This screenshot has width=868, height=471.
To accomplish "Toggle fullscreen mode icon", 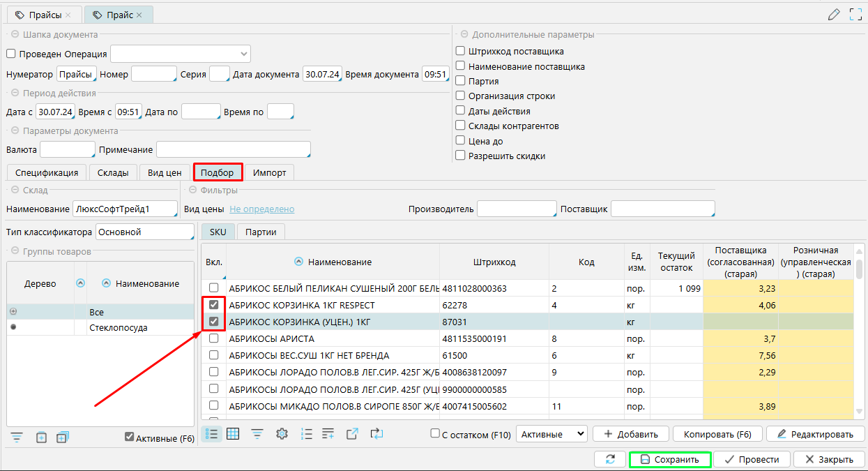I will pos(856,14).
